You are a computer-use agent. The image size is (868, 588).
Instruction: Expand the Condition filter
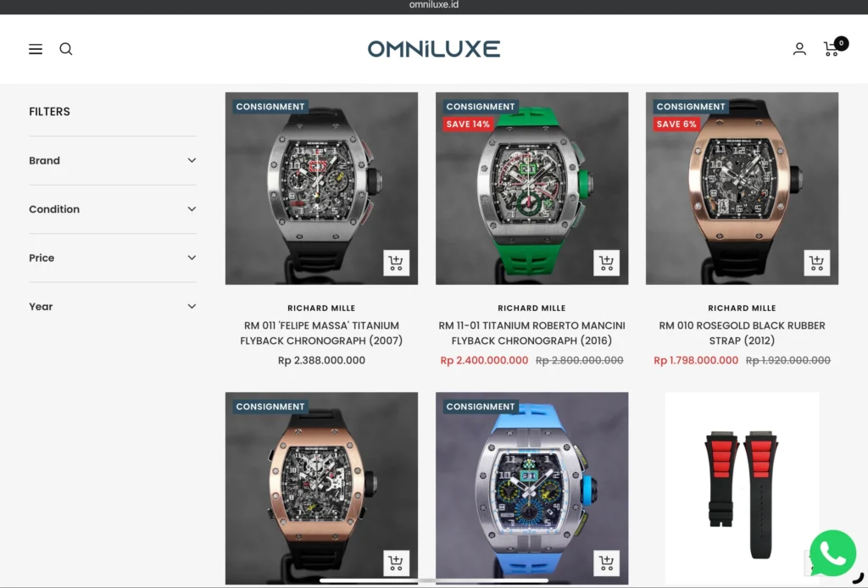point(113,209)
